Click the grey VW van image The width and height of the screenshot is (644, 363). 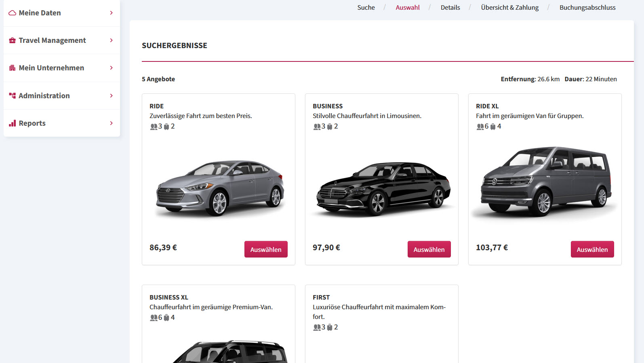coord(545,181)
